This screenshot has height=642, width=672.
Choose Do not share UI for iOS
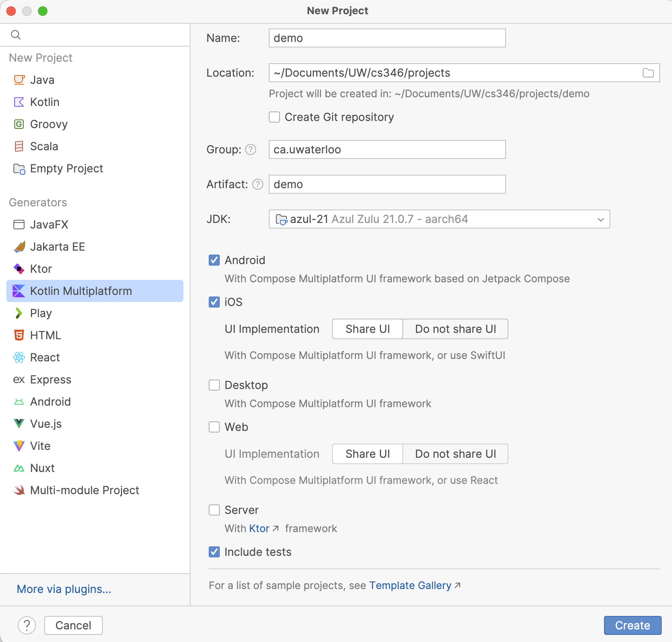[x=455, y=329]
